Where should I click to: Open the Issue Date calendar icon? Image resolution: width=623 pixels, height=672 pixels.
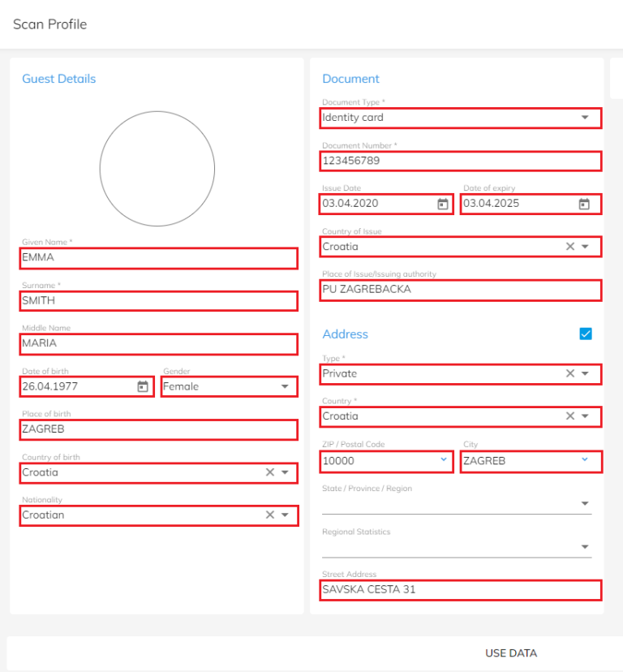click(442, 204)
